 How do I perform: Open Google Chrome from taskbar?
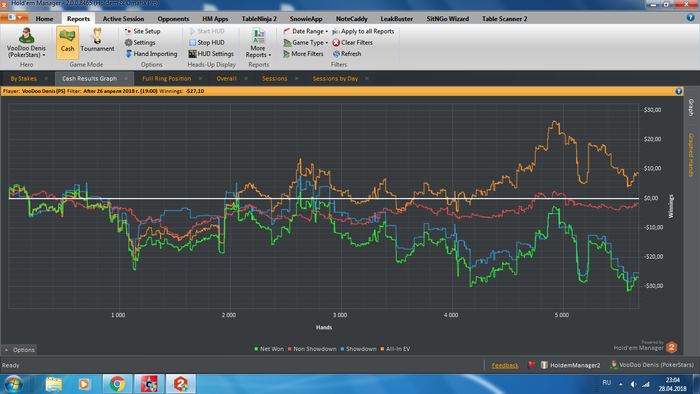[117, 384]
